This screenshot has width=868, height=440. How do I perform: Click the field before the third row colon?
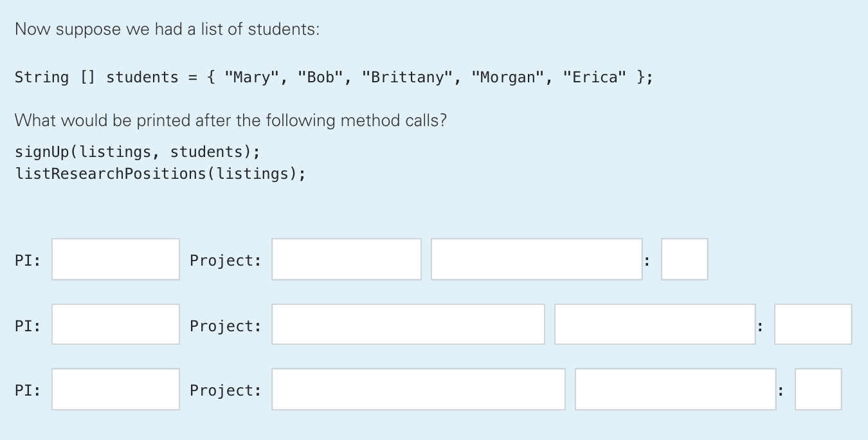[676, 389]
